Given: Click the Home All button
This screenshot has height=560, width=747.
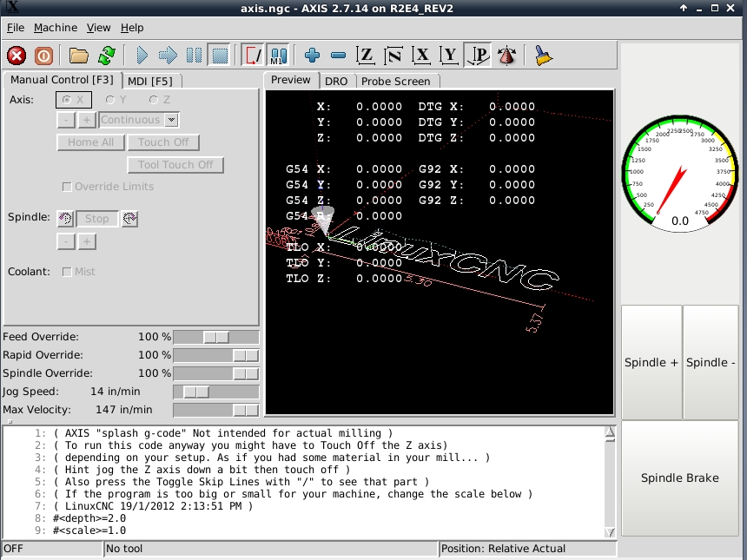Looking at the screenshot, I should (90, 142).
